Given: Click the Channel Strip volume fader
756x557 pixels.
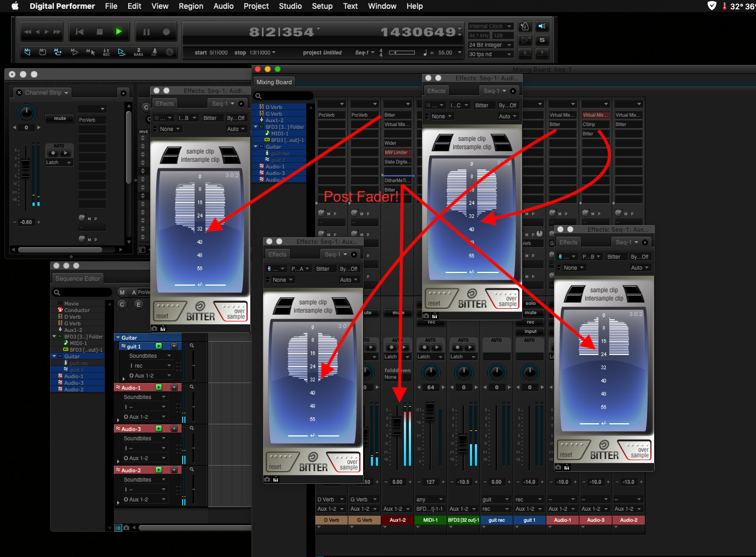Looking at the screenshot, I should (25, 168).
